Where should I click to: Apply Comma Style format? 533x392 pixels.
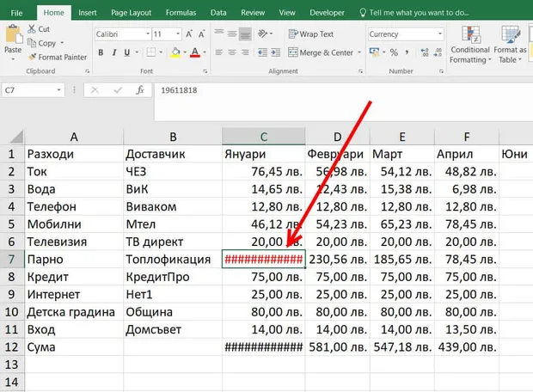pos(407,52)
